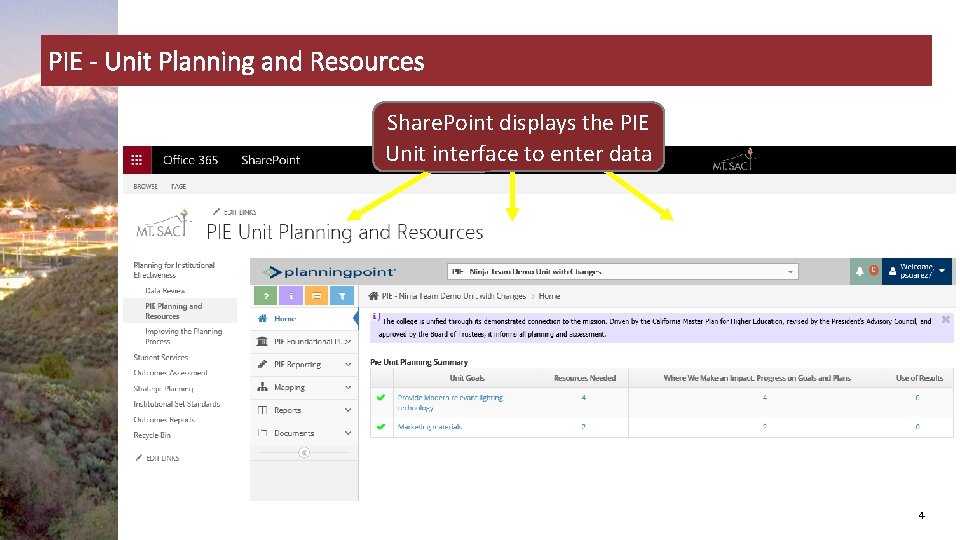The image size is (960, 540).
Task: Dismiss the mission info banner
Action: (x=945, y=320)
